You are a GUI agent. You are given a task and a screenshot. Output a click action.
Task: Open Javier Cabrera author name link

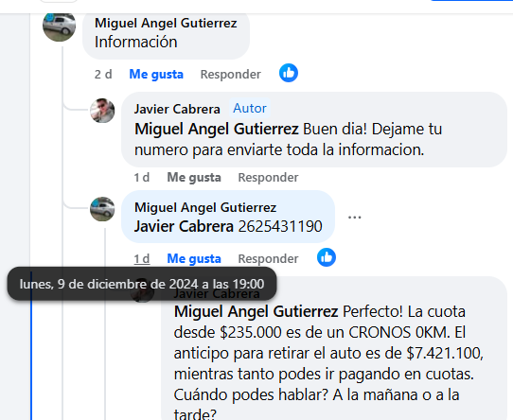click(x=177, y=109)
